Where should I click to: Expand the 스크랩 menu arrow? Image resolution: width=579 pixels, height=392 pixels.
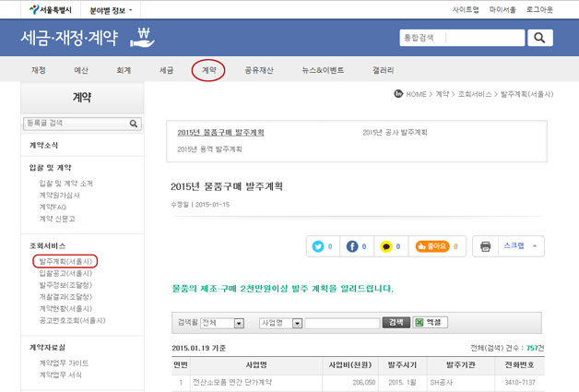point(537,246)
